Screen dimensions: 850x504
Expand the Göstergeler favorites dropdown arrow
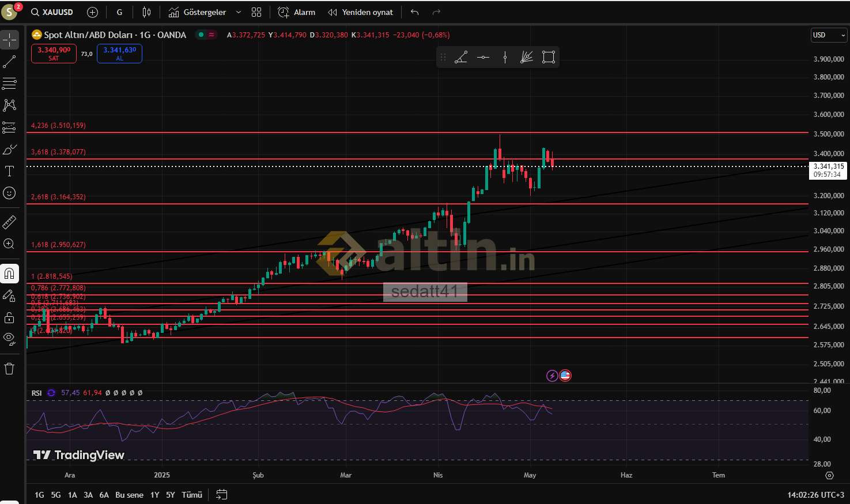tap(239, 12)
